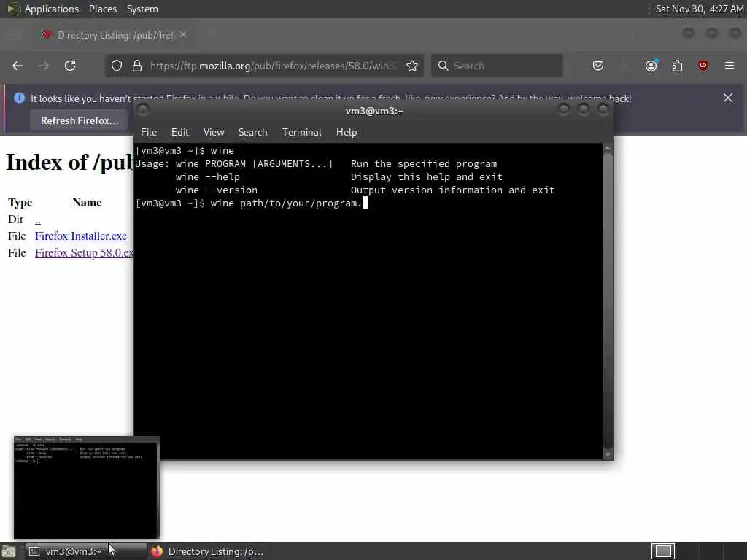Open the Pocket save icon
This screenshot has height=560, width=747.
[598, 66]
